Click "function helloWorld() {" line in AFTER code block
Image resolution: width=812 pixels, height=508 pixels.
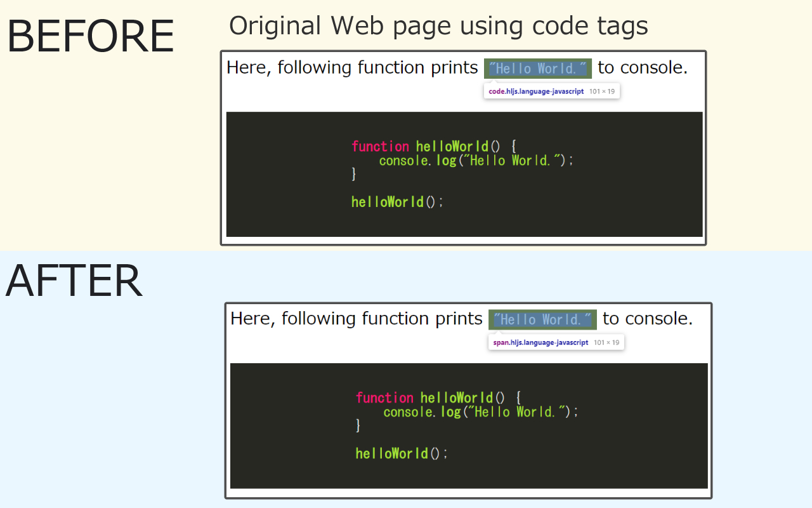point(439,398)
